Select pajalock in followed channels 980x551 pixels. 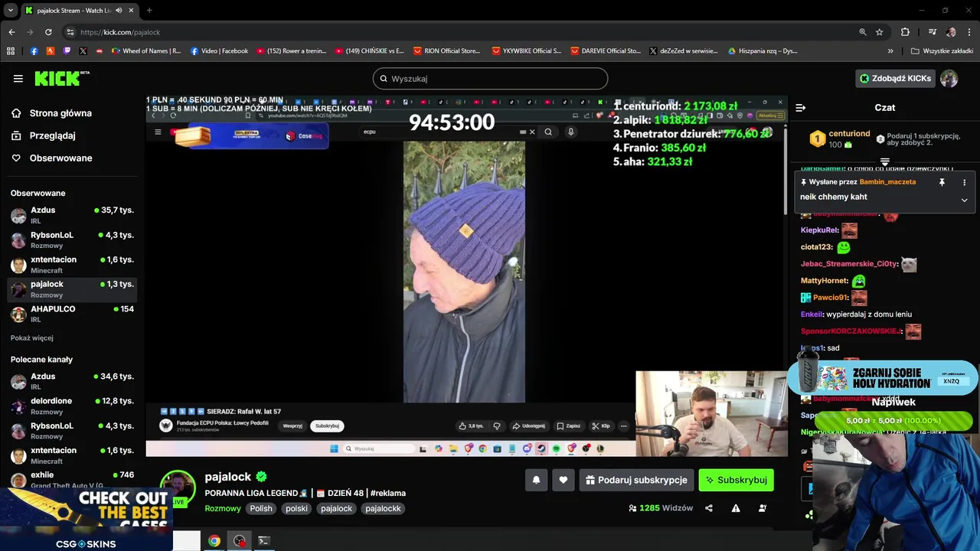(x=72, y=289)
